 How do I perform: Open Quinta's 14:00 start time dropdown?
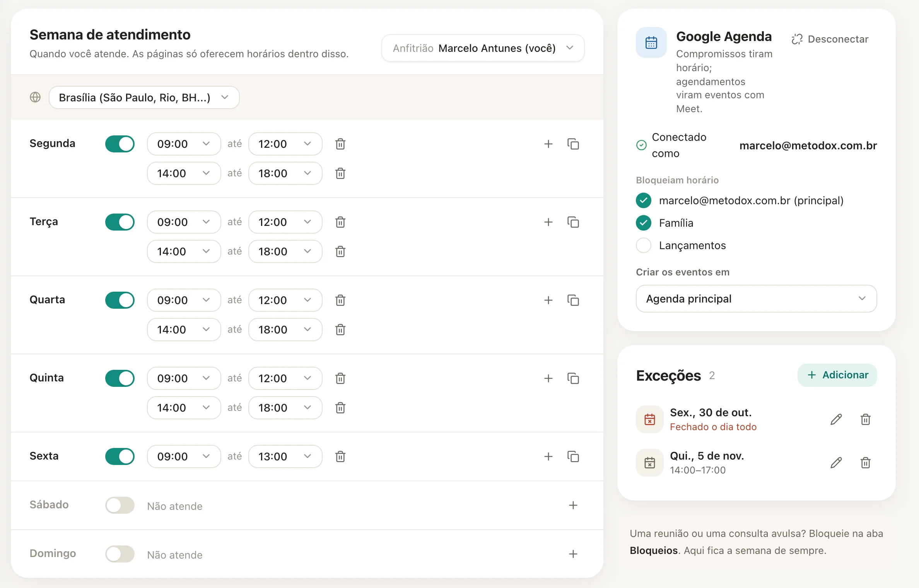(x=184, y=408)
